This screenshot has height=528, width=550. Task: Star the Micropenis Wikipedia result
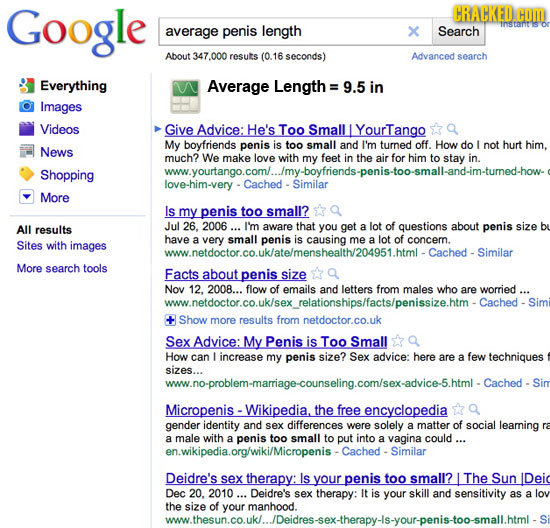pyautogui.click(x=458, y=409)
